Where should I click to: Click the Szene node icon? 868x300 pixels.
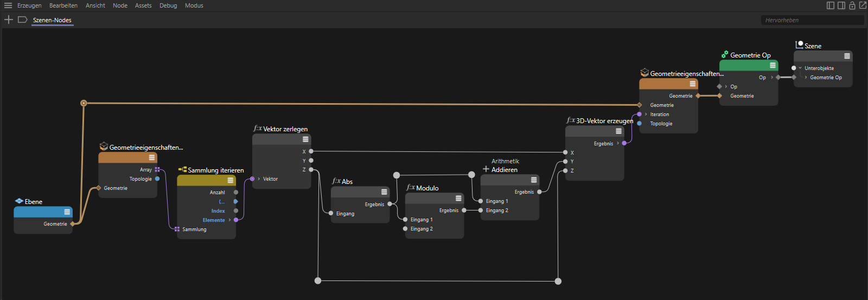(x=799, y=45)
